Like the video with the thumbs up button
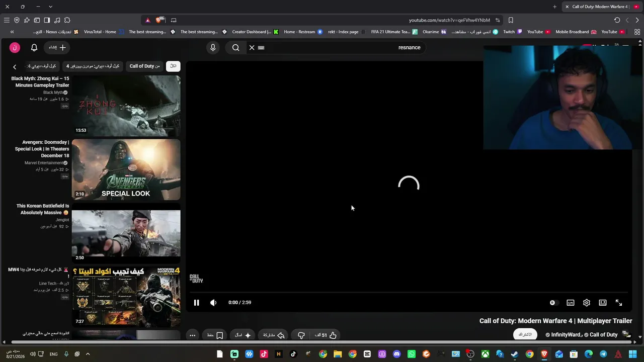This screenshot has width=644, height=362. [x=326, y=335]
